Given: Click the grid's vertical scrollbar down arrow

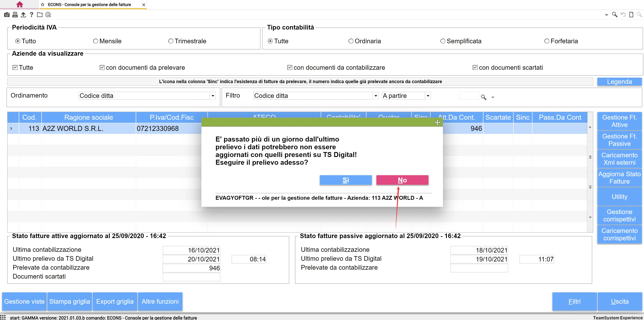Looking at the screenshot, I should tap(590, 217).
